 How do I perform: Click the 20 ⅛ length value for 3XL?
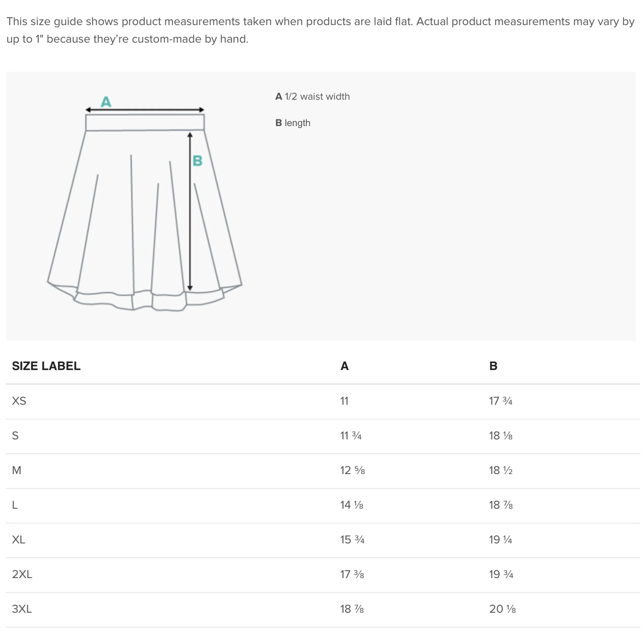[502, 609]
